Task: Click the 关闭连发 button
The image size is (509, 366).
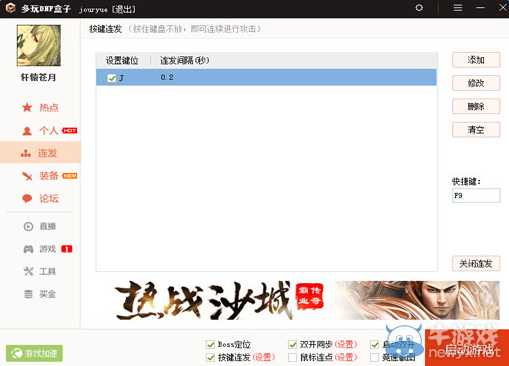Action: tap(476, 264)
